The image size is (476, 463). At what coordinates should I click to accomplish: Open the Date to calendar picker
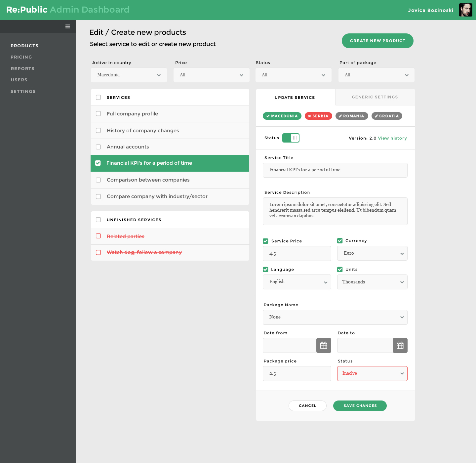pos(400,346)
